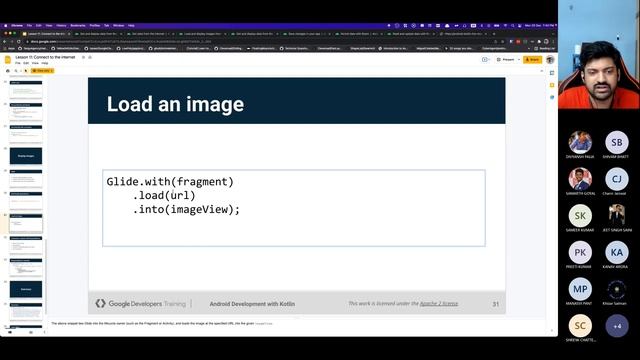Show the +4 more participants

pos(617,326)
